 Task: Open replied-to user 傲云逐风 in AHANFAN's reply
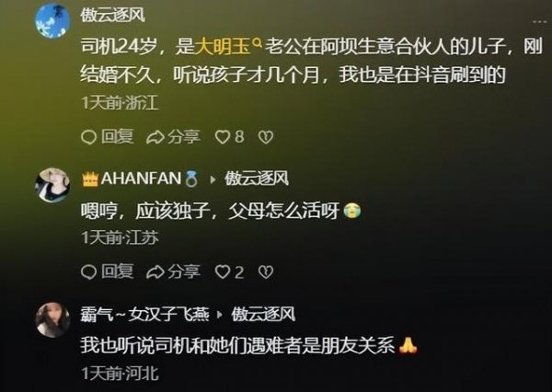(x=257, y=179)
